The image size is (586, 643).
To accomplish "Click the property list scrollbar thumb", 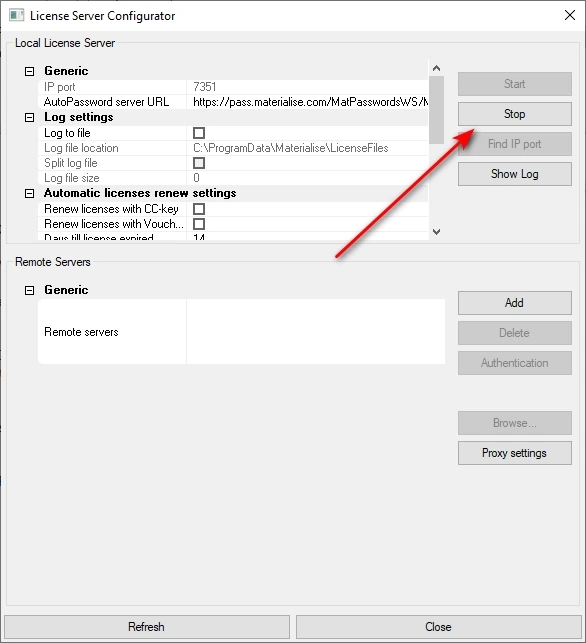I will coord(437,110).
